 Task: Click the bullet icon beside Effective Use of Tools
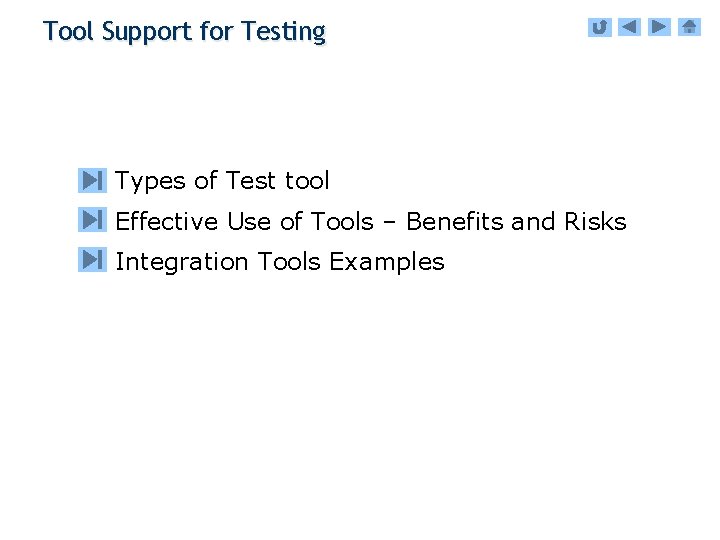[92, 220]
